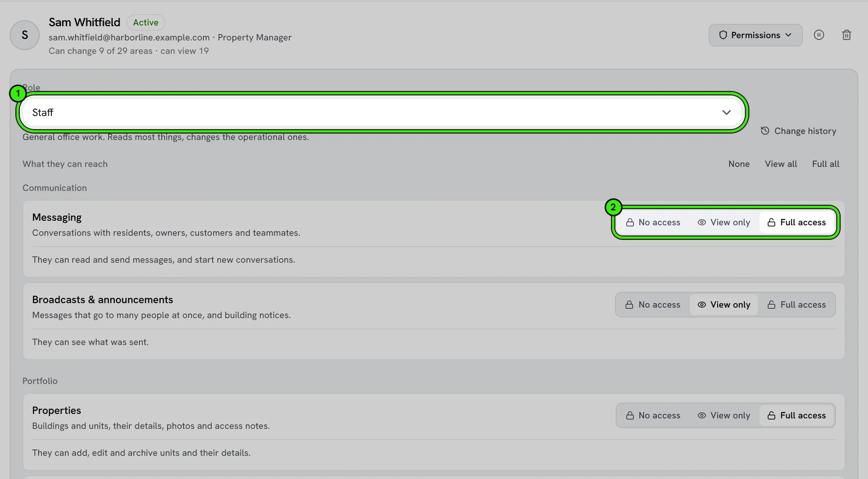Click the Sam Whitfield name heading

85,22
